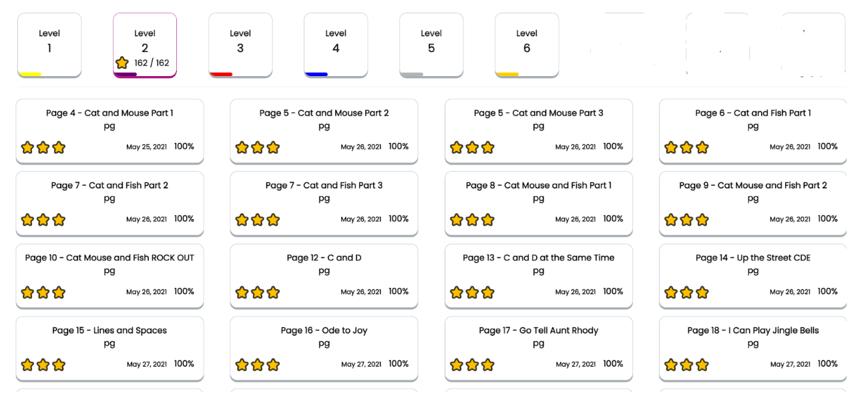Click first star on Cat and Fish Part 1
The image size is (868, 398).
(x=671, y=148)
